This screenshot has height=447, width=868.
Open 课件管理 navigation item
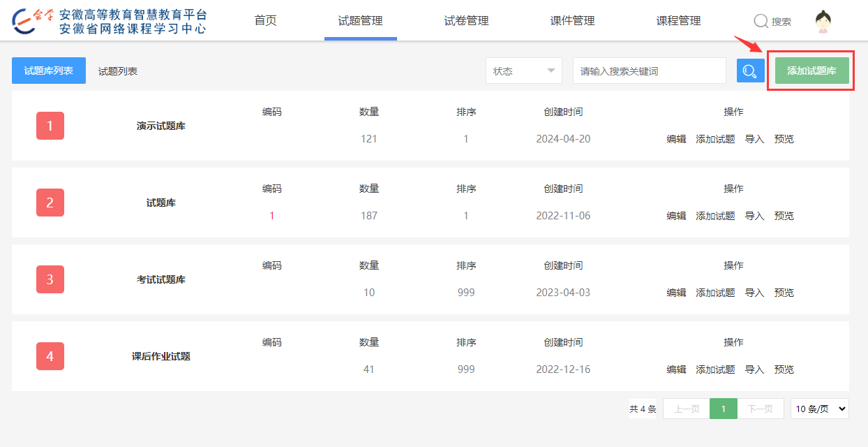pyautogui.click(x=573, y=21)
